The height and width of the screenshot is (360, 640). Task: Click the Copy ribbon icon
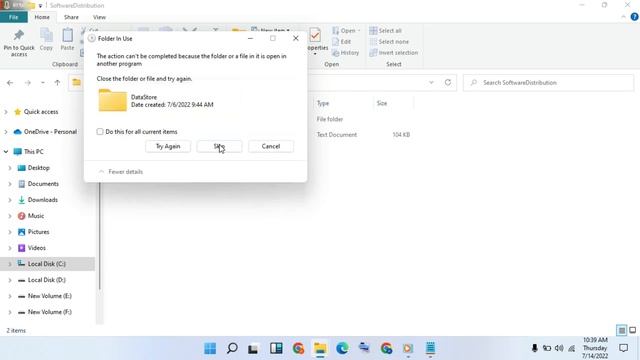(46, 40)
